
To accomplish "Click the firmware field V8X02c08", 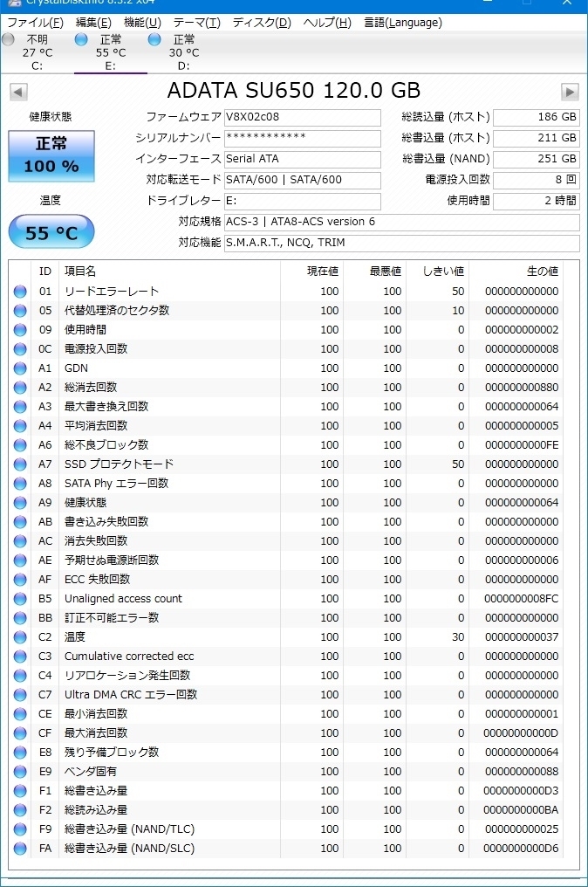I will point(303,117).
